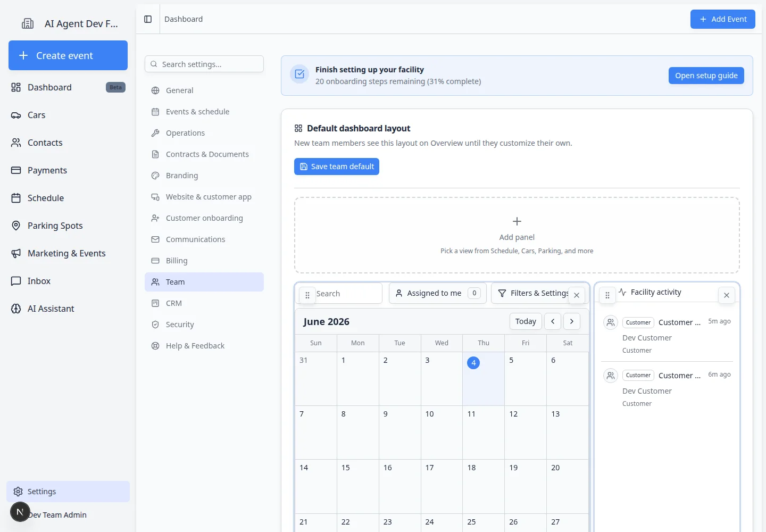Screen dimensions: 766x532
Task: Close the Facility activity panel
Action: point(727,295)
